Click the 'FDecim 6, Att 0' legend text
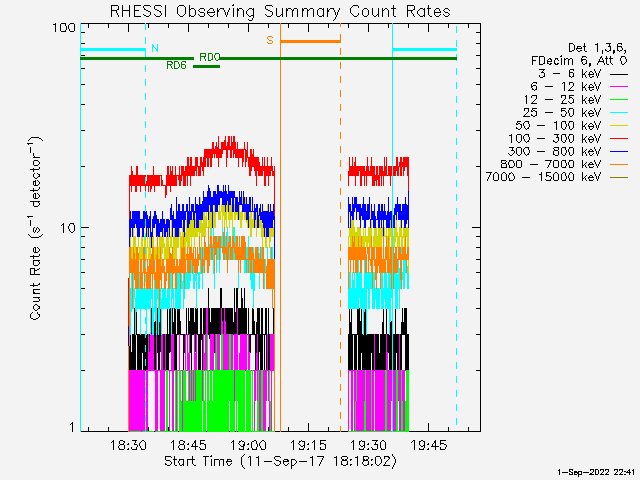 pyautogui.click(x=579, y=61)
